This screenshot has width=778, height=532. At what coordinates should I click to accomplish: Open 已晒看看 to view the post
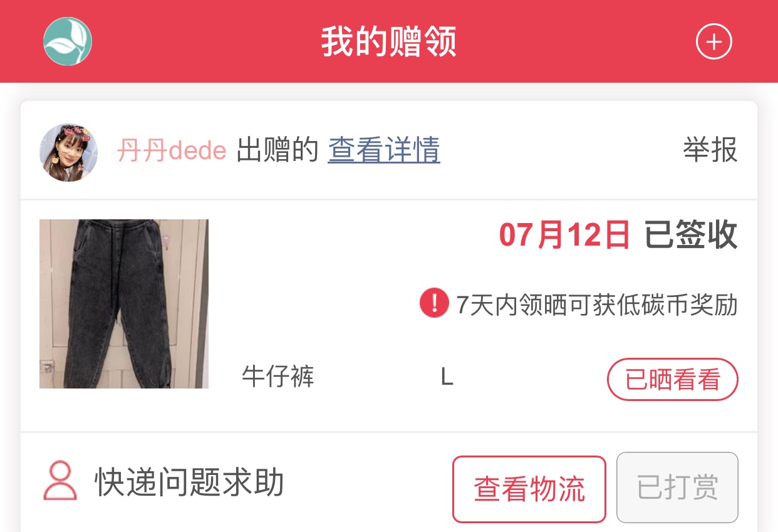click(x=673, y=379)
